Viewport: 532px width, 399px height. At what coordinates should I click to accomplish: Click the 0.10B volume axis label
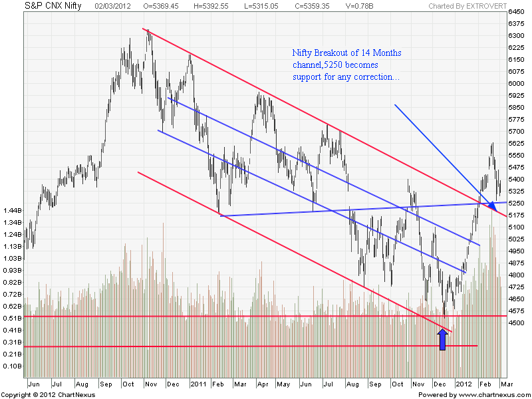pos(13,366)
